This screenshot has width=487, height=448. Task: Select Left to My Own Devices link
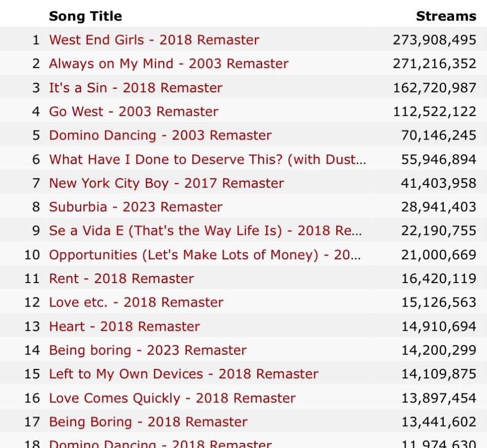click(183, 374)
